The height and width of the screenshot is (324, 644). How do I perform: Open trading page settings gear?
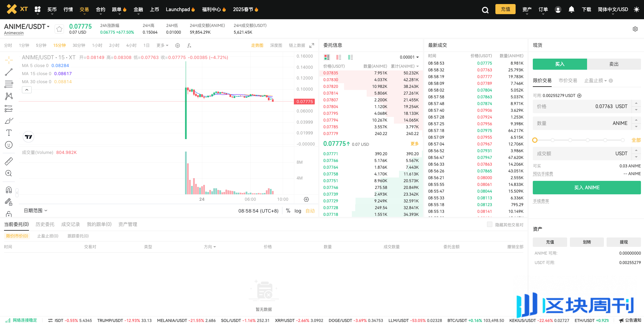(635, 29)
